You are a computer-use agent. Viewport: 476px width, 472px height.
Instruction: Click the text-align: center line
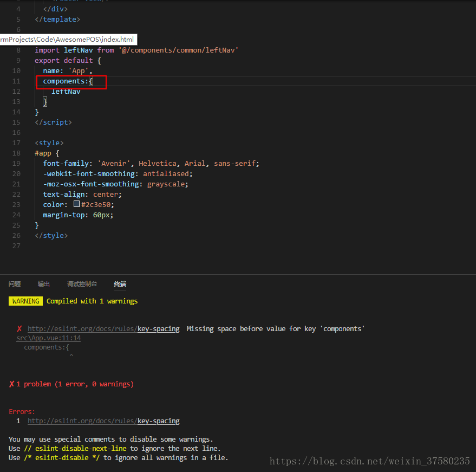click(x=82, y=195)
